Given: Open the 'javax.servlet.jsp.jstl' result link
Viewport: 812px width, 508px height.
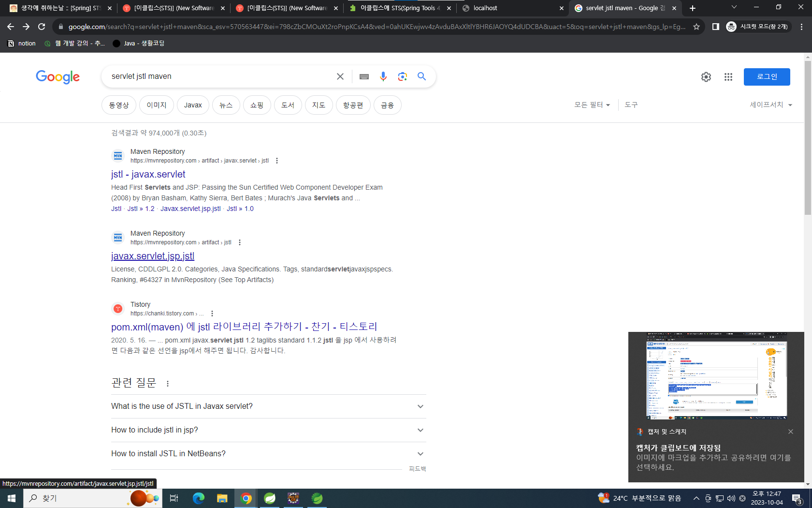Looking at the screenshot, I should [x=153, y=256].
